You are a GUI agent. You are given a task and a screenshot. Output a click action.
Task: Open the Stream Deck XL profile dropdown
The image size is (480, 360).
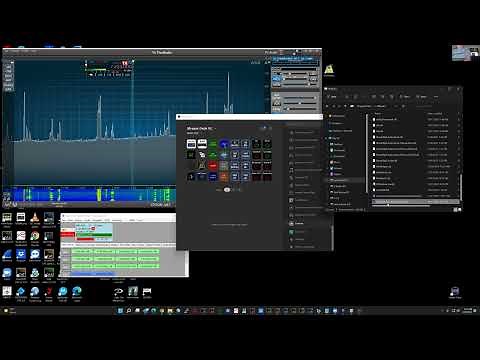(x=201, y=128)
